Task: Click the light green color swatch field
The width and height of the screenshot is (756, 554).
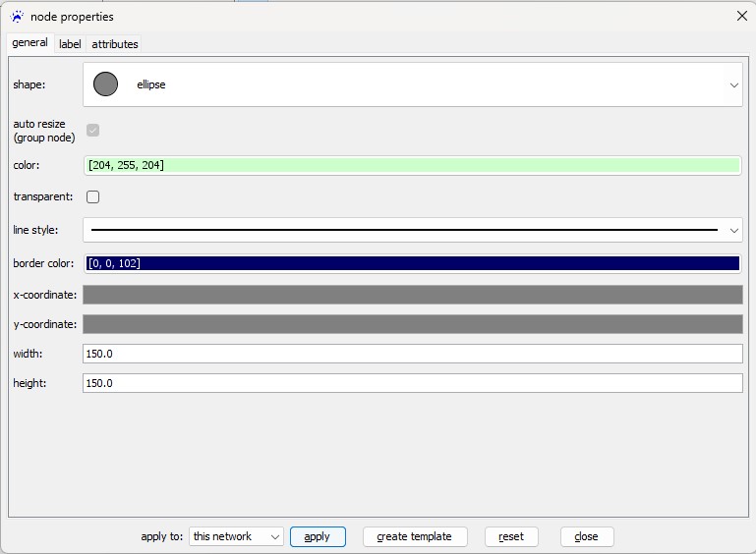Action: click(412, 165)
